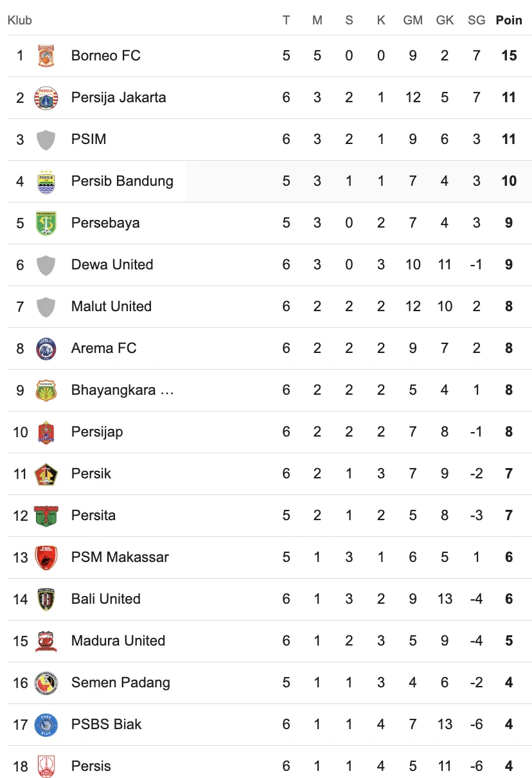This screenshot has height=778, width=532.
Task: Select the Madura United team name
Action: [x=118, y=641]
